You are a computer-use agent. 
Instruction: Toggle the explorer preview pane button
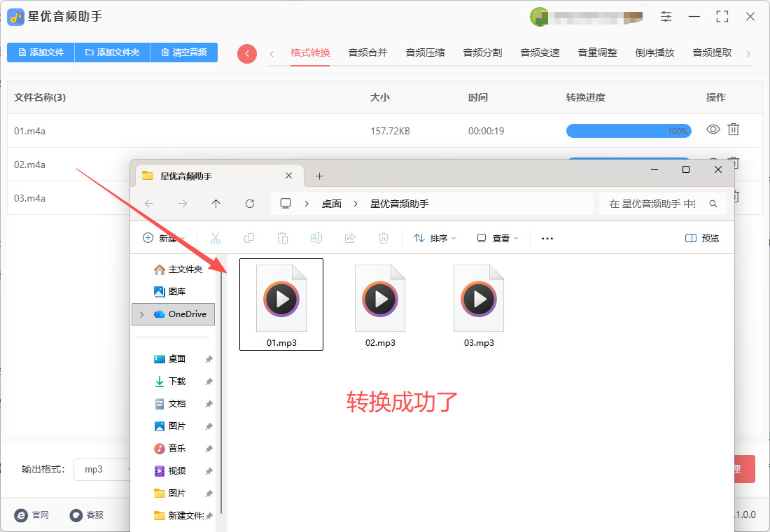(702, 238)
